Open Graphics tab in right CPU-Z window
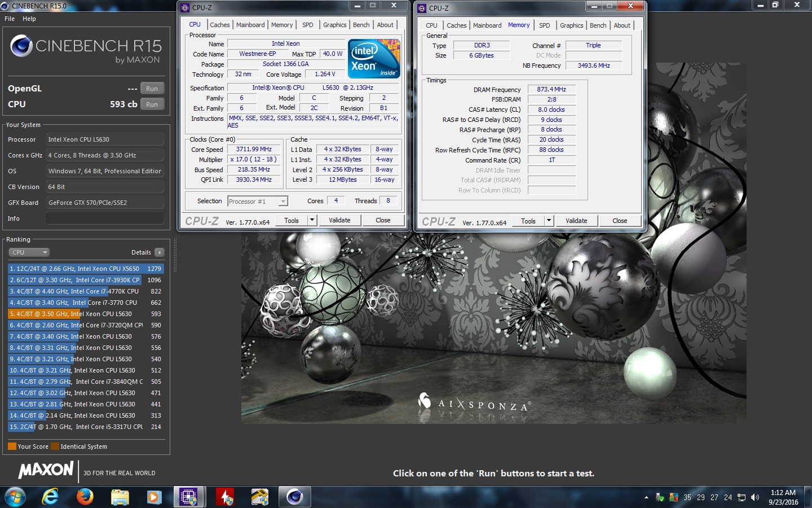The image size is (812, 508). click(571, 25)
